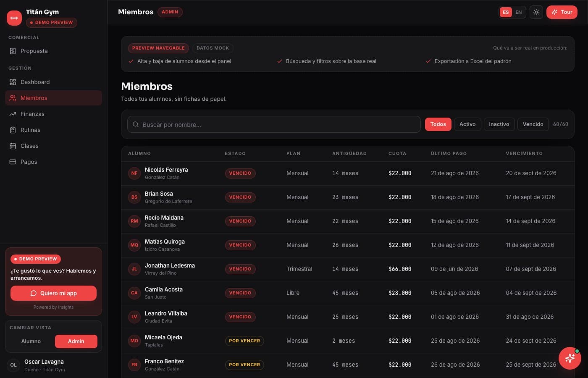The height and width of the screenshot is (378, 588).
Task: Filter members by Inactivo
Action: click(x=499, y=124)
